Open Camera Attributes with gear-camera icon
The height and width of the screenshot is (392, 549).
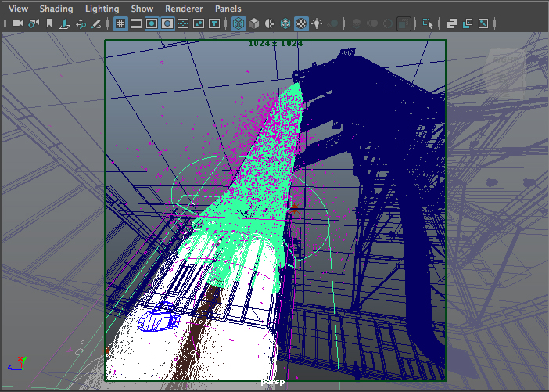[34, 23]
